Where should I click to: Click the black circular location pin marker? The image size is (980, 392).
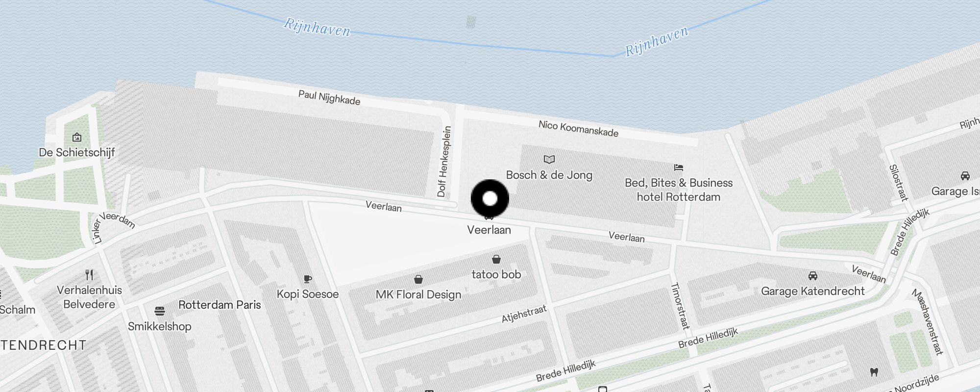490,198
